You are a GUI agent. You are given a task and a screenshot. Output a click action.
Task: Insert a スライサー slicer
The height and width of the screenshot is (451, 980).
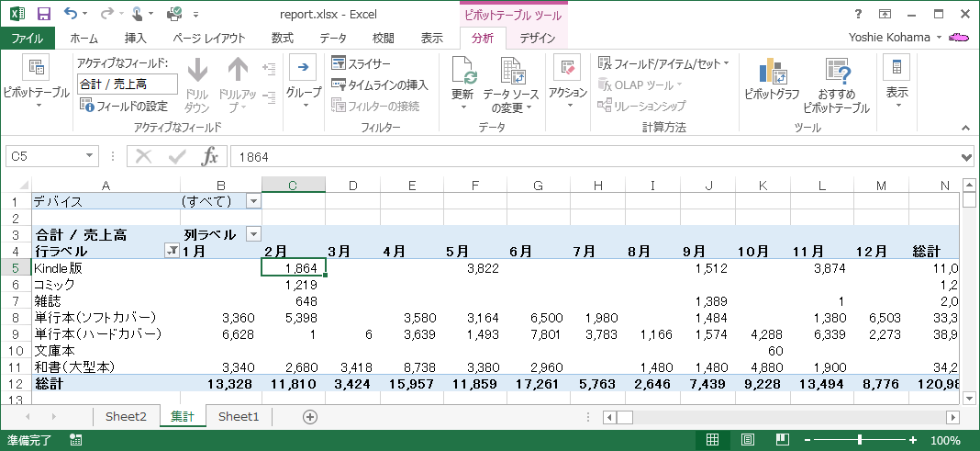click(361, 63)
